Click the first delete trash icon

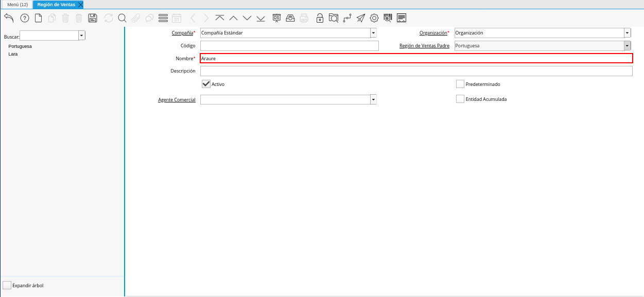[65, 18]
